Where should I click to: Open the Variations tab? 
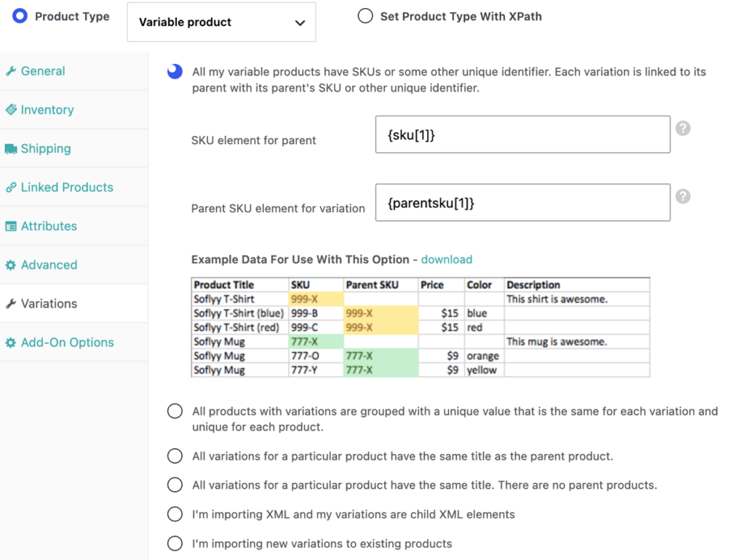point(73,303)
